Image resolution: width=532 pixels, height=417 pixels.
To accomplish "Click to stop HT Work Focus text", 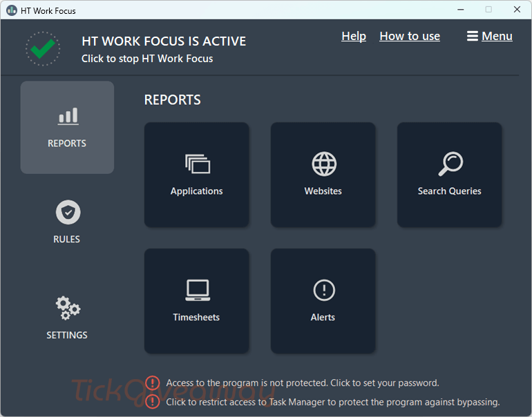I will pos(147,59).
